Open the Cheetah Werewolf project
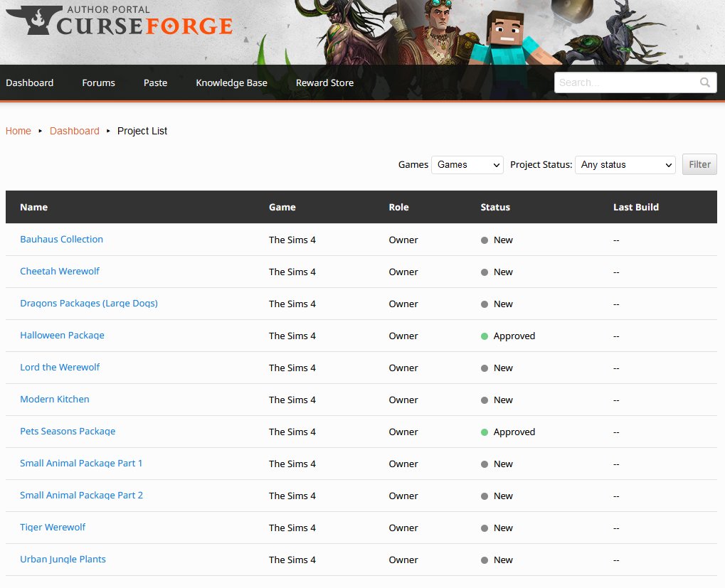The width and height of the screenshot is (725, 588). click(x=60, y=271)
